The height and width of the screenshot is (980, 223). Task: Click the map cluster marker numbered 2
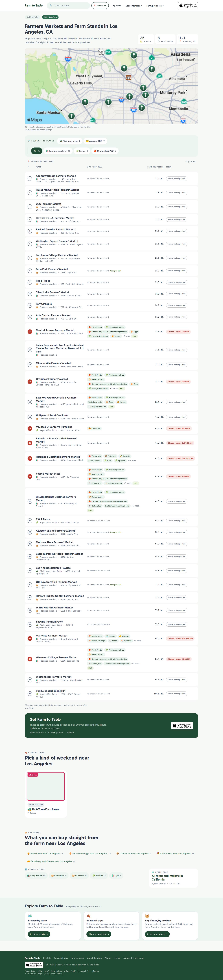click(151, 58)
